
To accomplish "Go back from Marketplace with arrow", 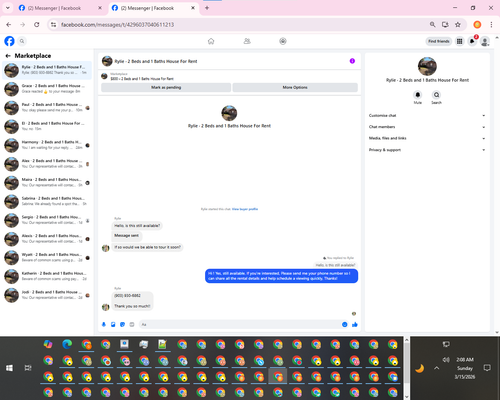I will click(x=8, y=56).
